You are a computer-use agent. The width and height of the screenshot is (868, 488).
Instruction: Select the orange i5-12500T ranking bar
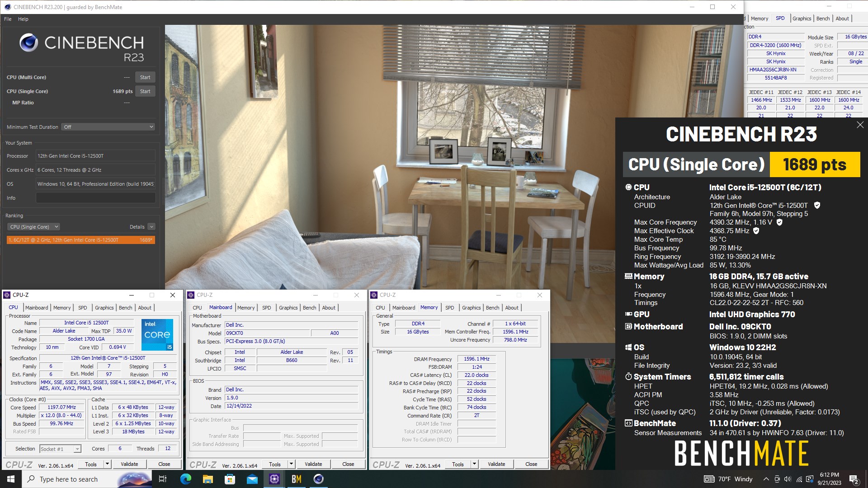click(81, 240)
